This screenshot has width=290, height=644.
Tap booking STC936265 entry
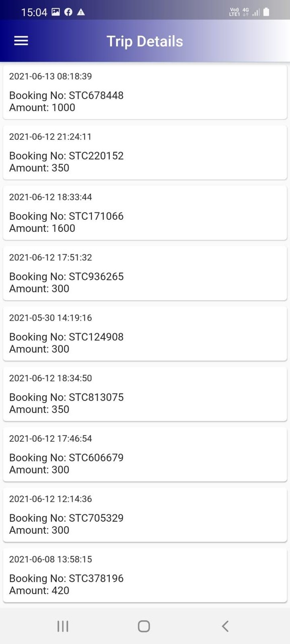pyautogui.click(x=145, y=273)
